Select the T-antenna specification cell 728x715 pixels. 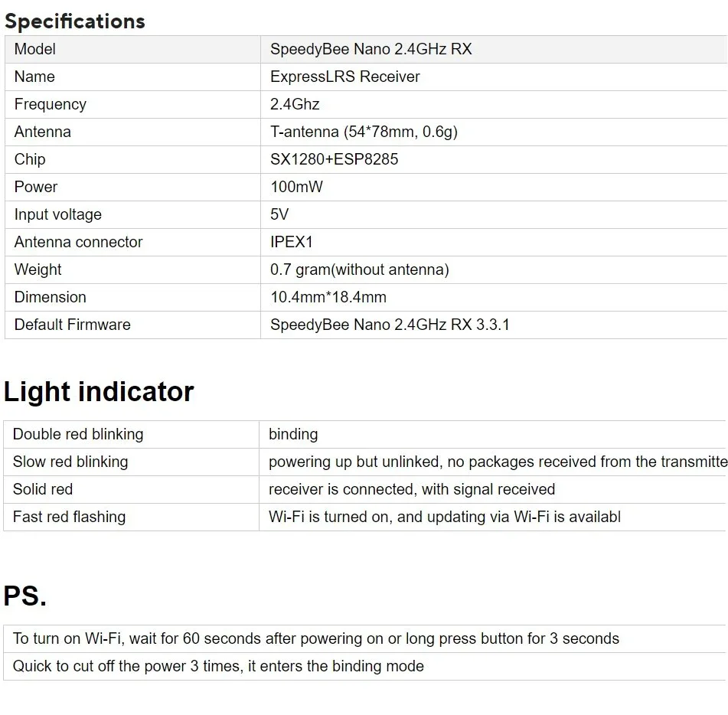pos(494,132)
